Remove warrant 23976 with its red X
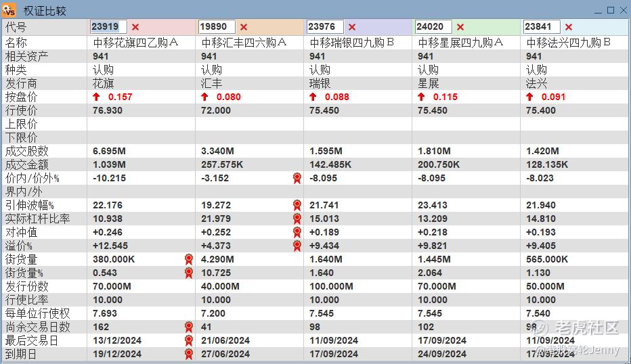This screenshot has width=631, height=364. coord(351,27)
